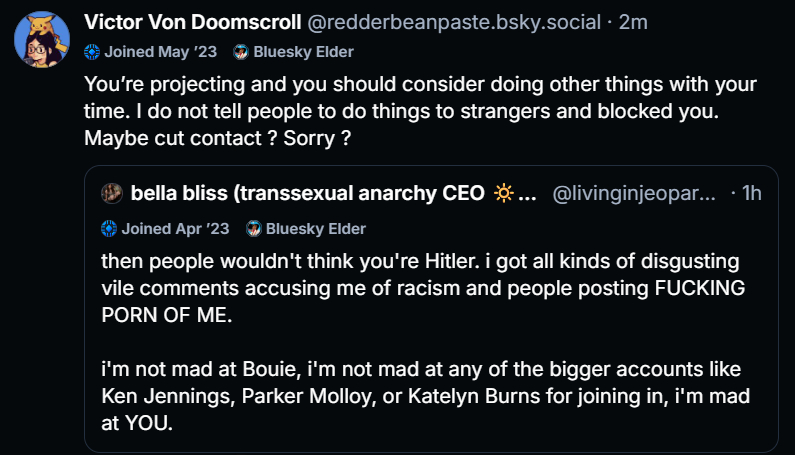Click the 2m timestamp on the main post
The image size is (795, 455).
click(x=633, y=22)
